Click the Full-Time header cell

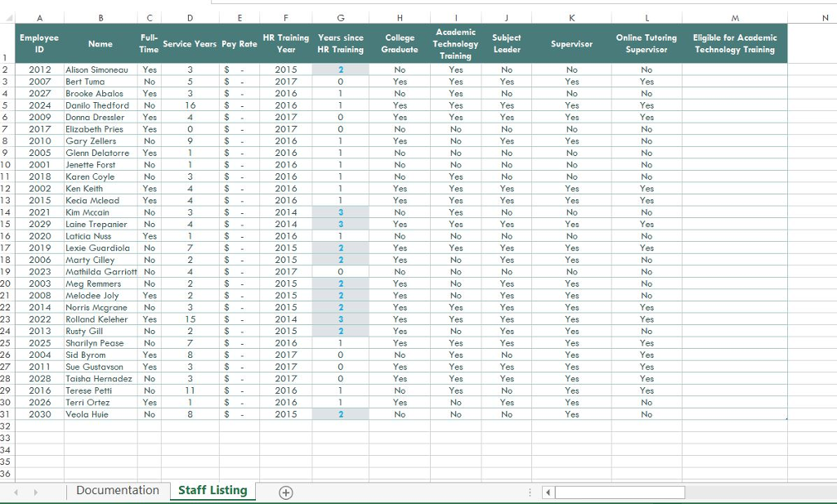tap(150, 44)
